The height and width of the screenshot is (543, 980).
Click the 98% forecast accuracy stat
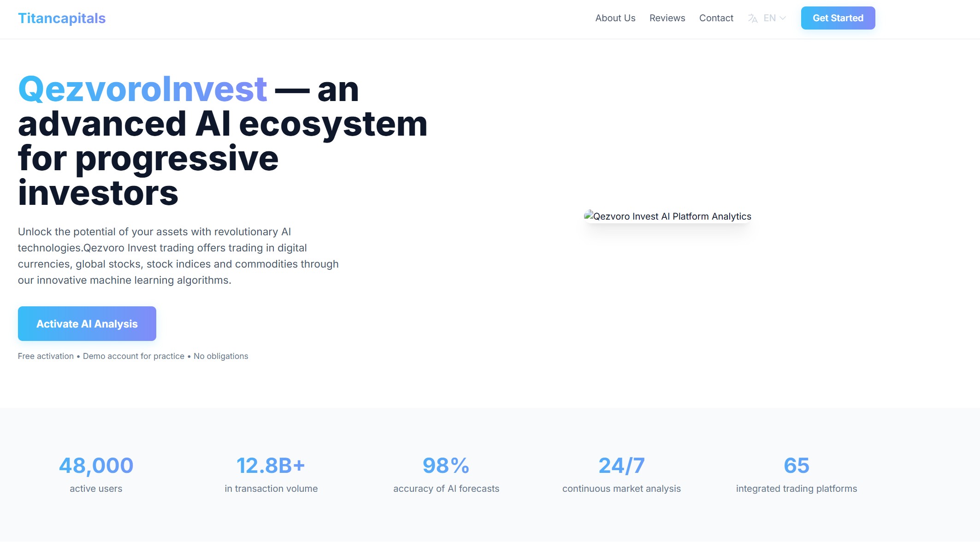(445, 466)
